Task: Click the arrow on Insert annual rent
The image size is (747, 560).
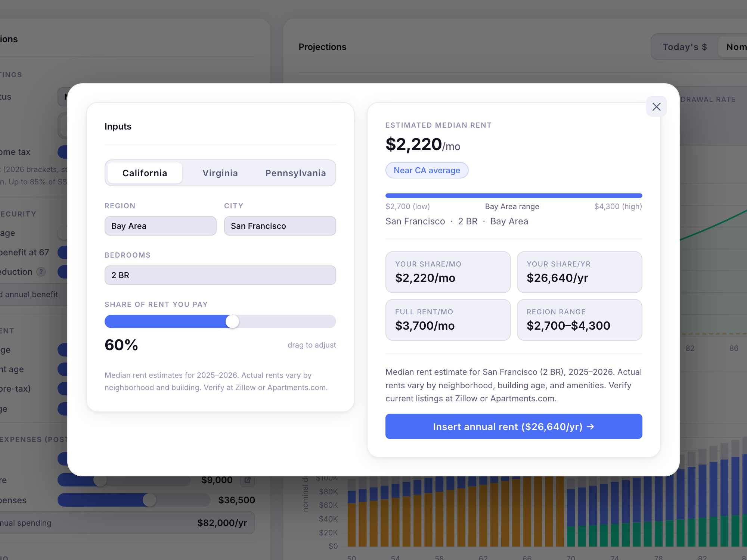Action: [x=591, y=427]
